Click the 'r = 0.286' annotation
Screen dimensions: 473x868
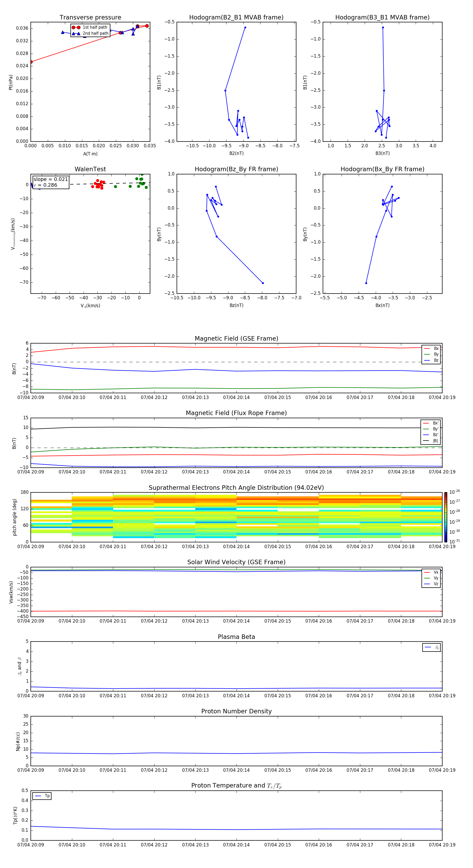[45, 185]
